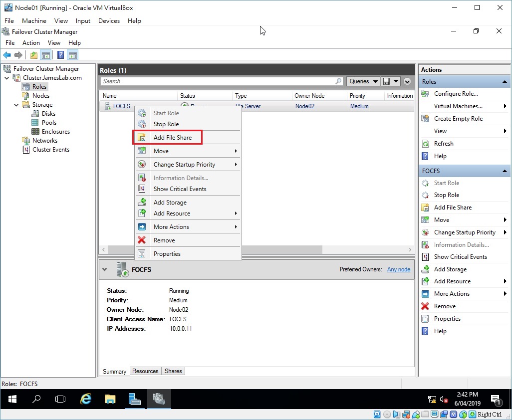Switch to the Shares tab at the bottom
This screenshot has width=512, height=420.
coord(173,371)
